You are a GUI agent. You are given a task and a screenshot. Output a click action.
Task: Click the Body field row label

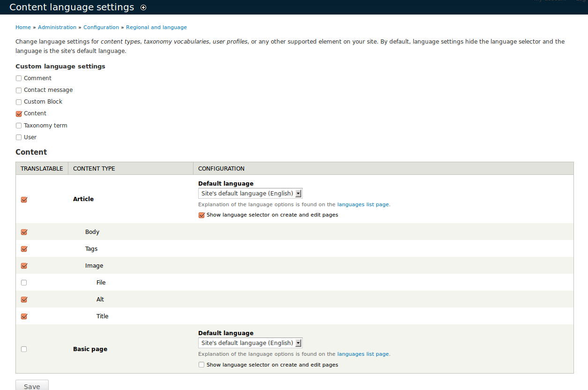click(x=92, y=232)
